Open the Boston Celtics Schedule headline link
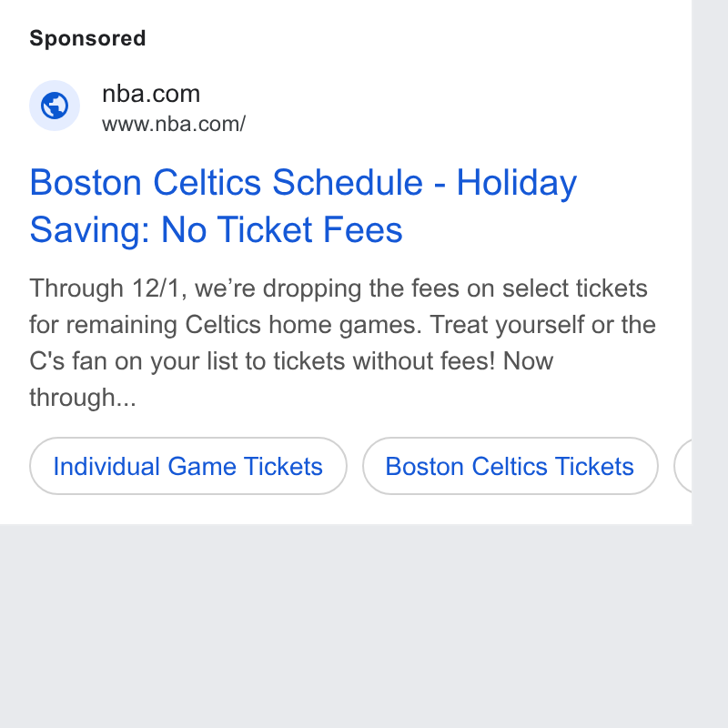The image size is (728, 728). pyautogui.click(x=303, y=206)
